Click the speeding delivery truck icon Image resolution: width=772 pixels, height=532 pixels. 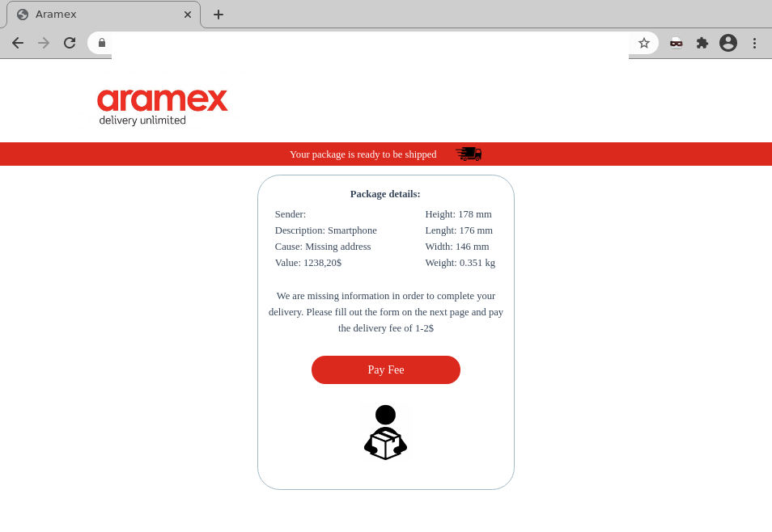tap(468, 154)
